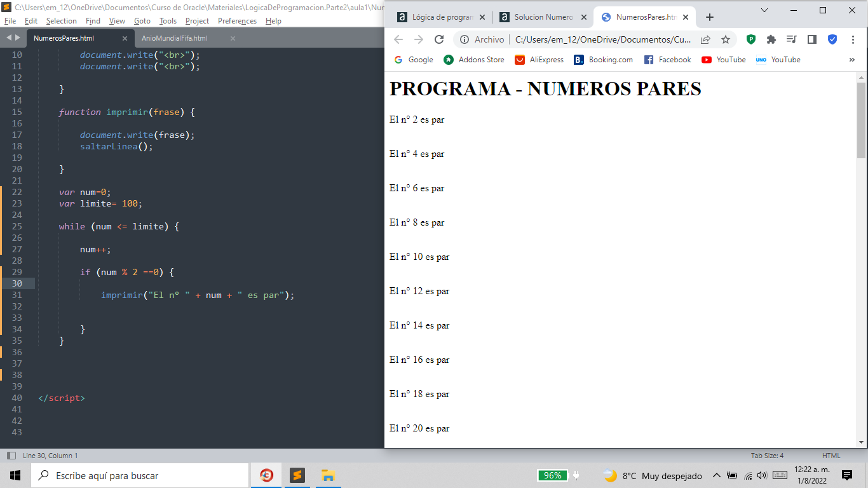Reload the NumerosPares page
868x488 pixels.
click(439, 39)
